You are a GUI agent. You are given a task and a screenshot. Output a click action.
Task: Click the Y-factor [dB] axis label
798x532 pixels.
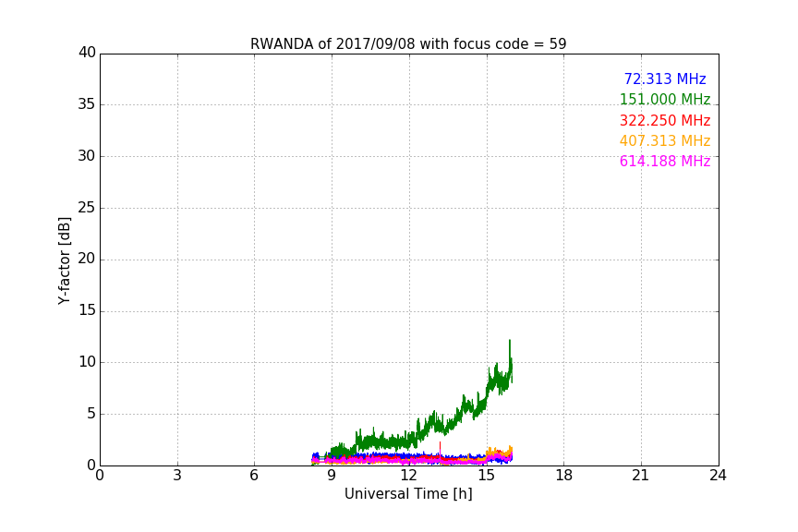pos(64,260)
